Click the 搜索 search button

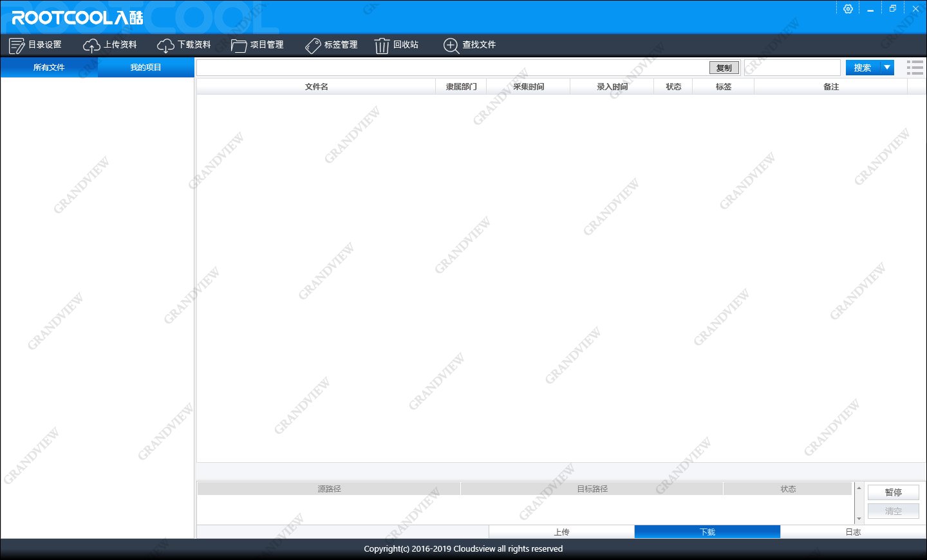point(862,68)
